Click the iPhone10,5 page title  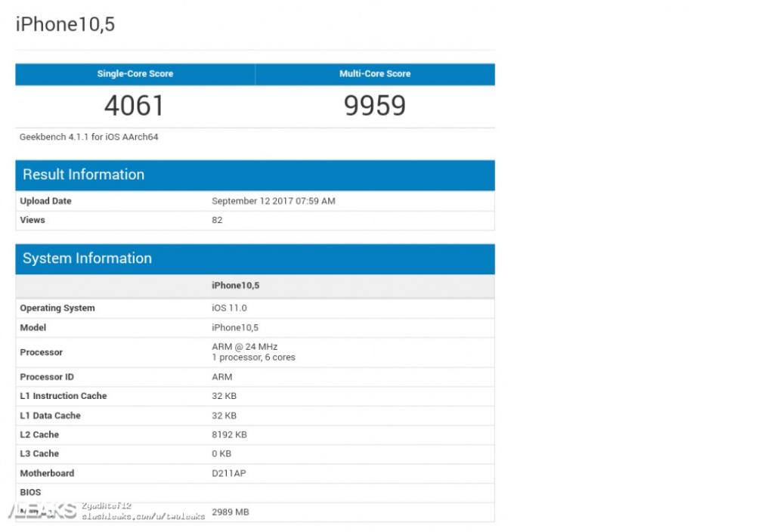pyautogui.click(x=65, y=24)
